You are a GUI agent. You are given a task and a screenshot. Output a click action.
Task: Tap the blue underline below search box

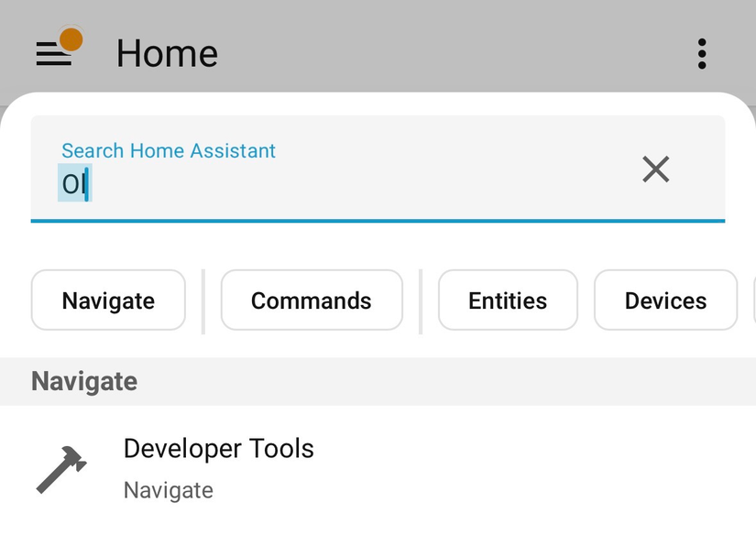click(x=378, y=218)
